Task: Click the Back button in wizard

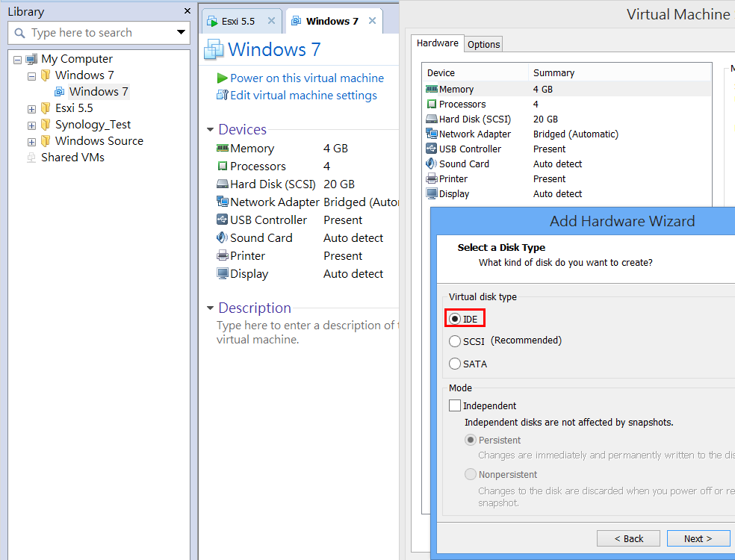Action: click(628, 539)
